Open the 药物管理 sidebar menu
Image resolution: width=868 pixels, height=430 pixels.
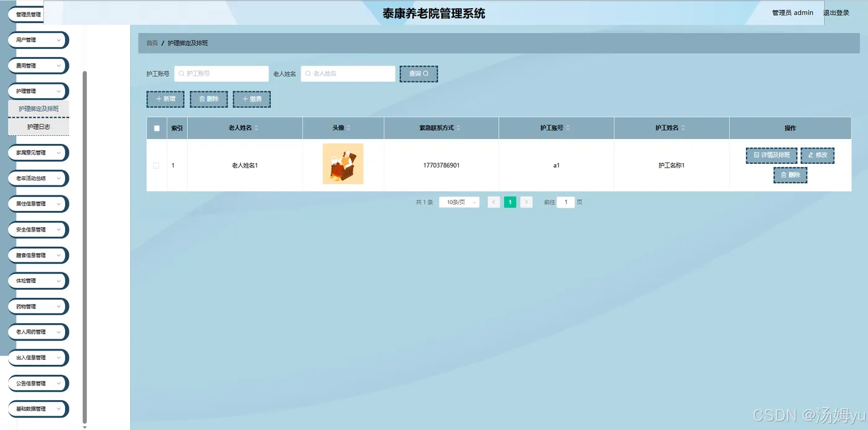click(38, 307)
